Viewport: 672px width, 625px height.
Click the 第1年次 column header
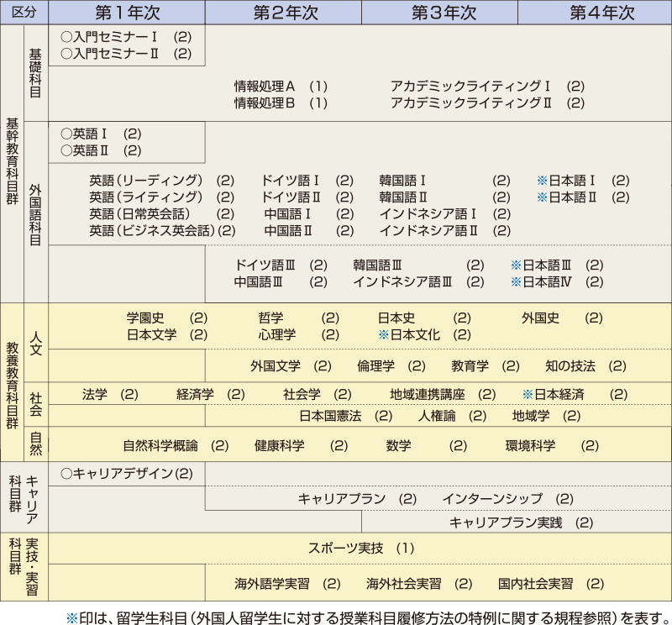pyautogui.click(x=127, y=13)
